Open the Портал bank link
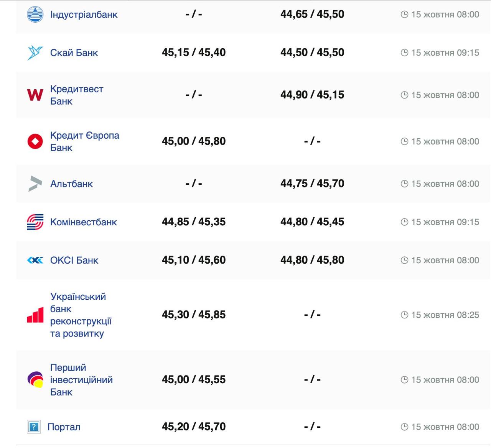Image resolution: width=491 pixels, height=448 pixels. coord(64,427)
